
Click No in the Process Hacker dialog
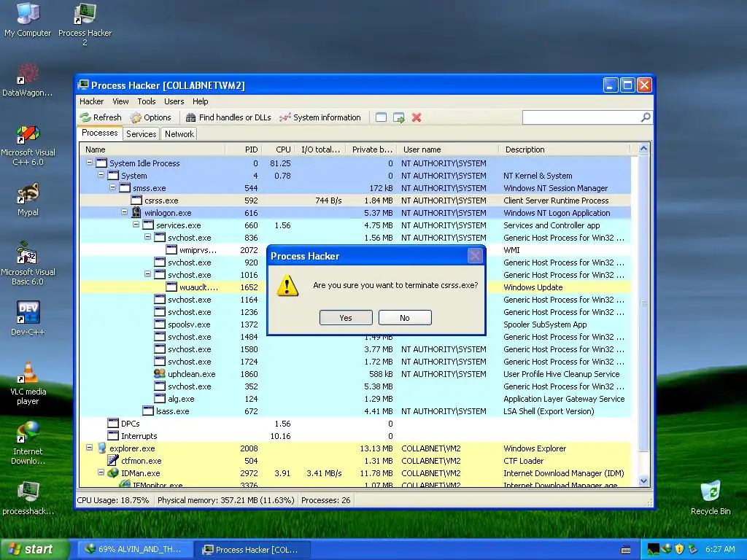click(405, 318)
